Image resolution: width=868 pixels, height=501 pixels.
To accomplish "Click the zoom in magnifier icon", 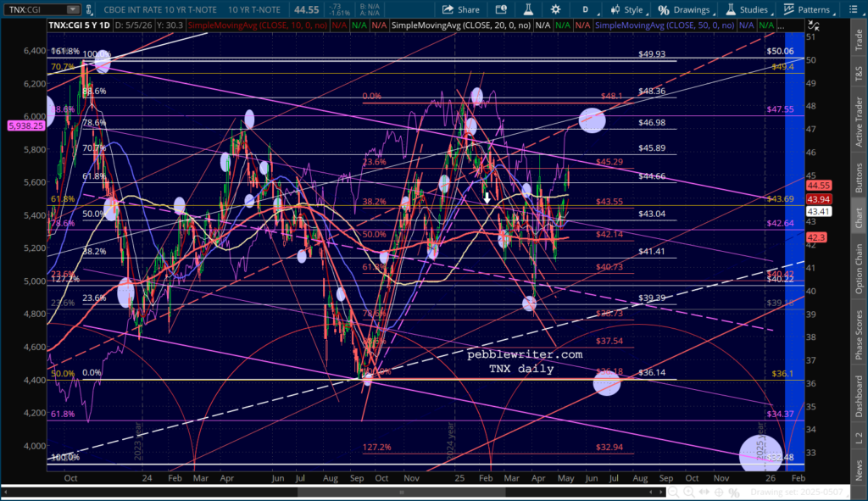I will pos(688,492).
